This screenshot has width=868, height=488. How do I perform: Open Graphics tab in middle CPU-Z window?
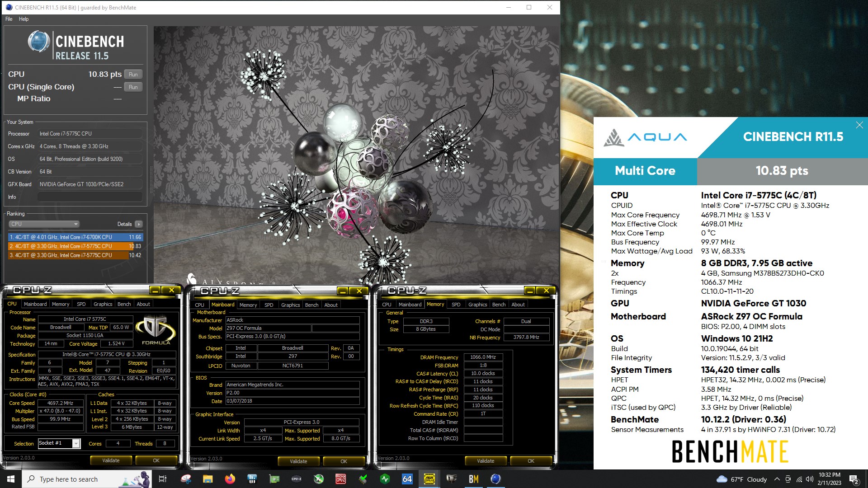pyautogui.click(x=291, y=305)
